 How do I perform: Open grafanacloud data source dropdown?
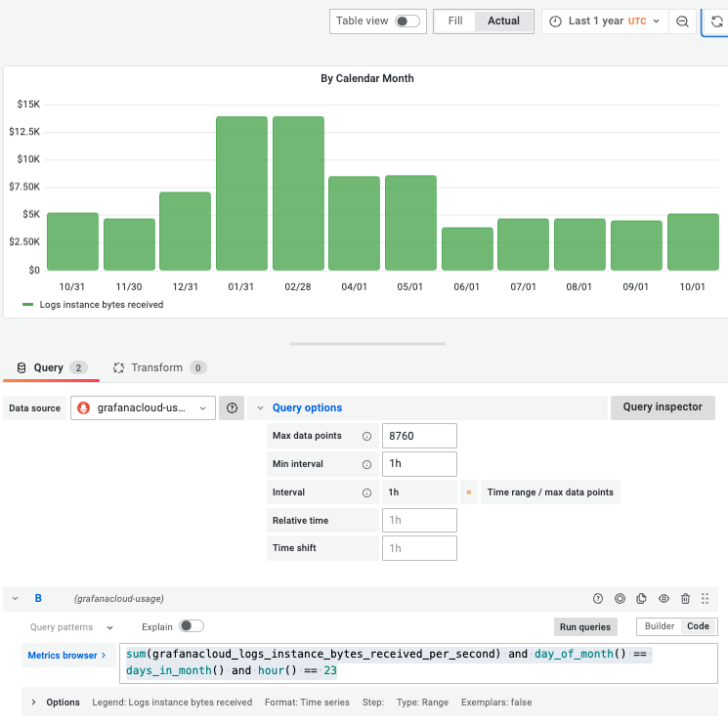[143, 408]
